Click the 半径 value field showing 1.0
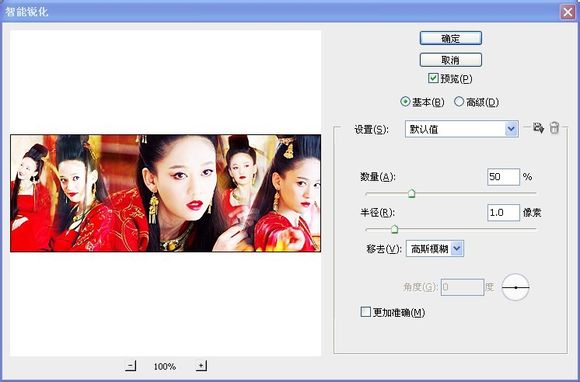580x382 pixels. tap(503, 212)
